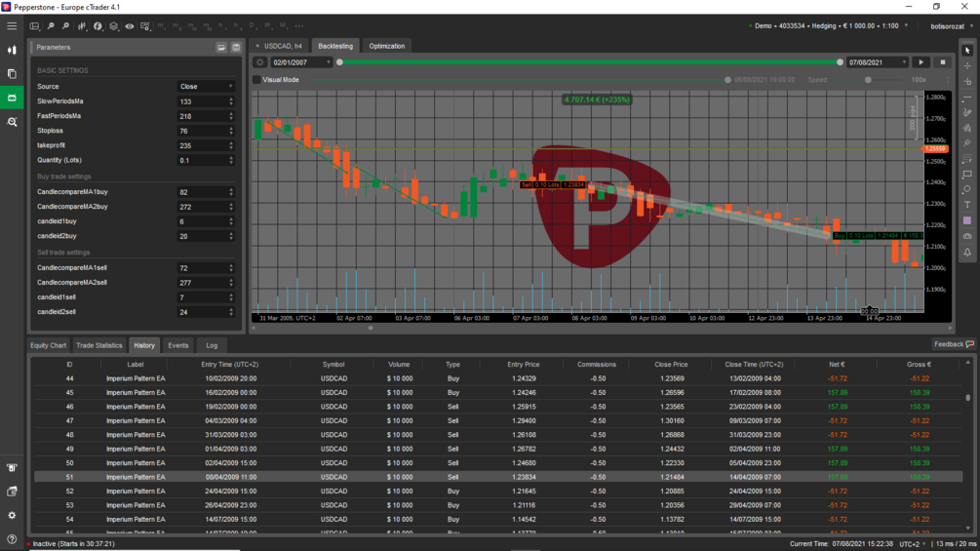Screen dimensions: 980x551
Task: Open the help question mark icon
Action: point(12,538)
